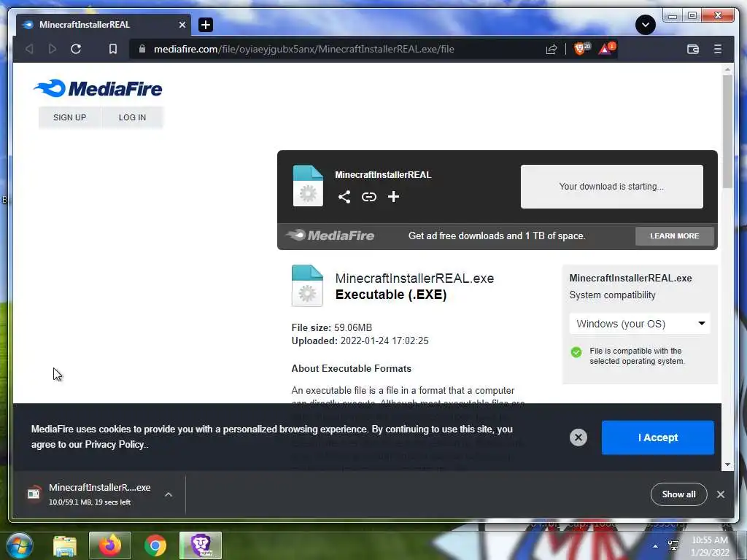
Task: Reload the page with the refresh icon
Action: pos(76,49)
